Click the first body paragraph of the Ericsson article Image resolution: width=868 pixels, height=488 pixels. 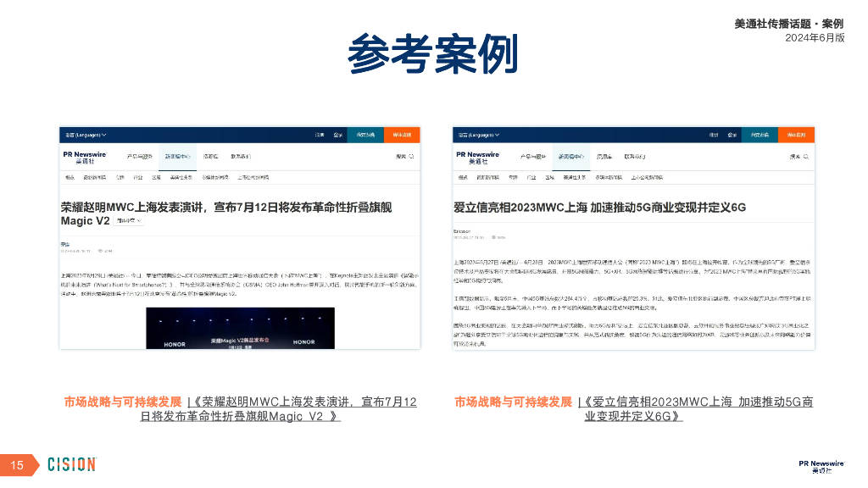[x=632, y=271]
